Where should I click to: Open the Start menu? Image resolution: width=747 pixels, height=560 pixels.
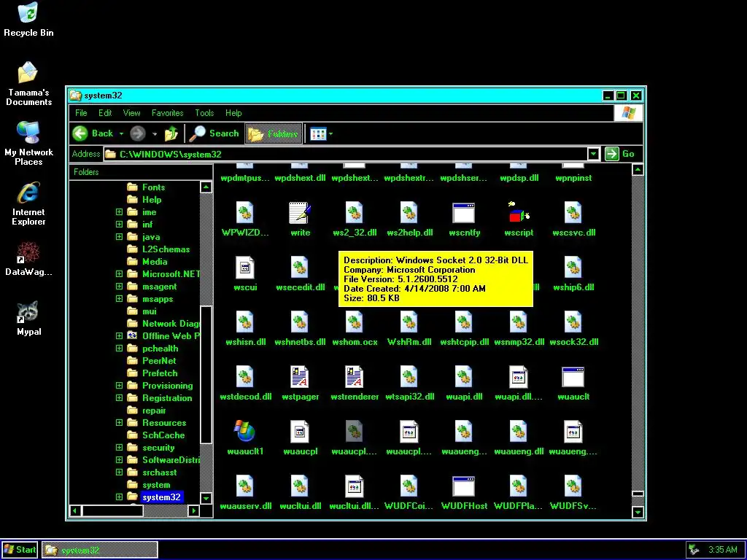pos(20,550)
